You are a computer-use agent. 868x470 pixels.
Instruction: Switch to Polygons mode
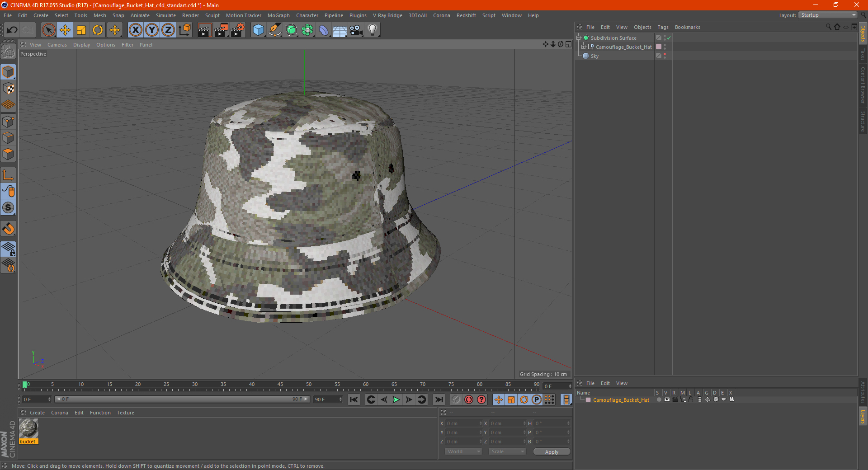point(8,154)
